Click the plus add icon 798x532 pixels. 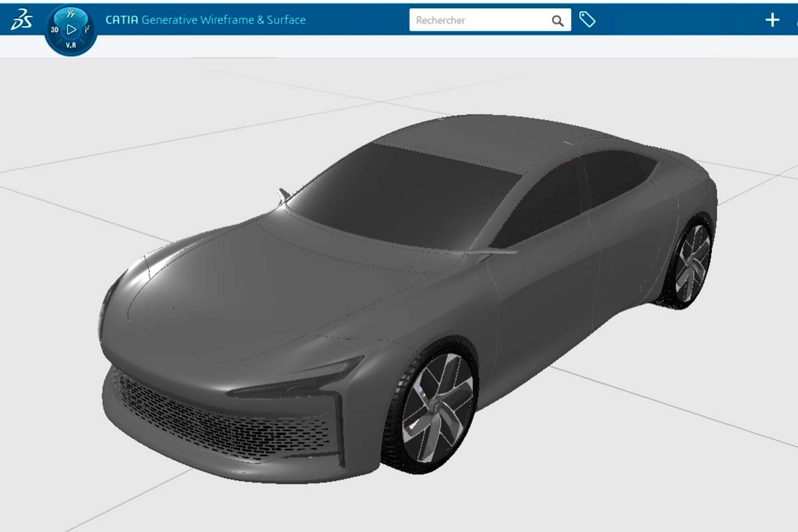point(771,20)
